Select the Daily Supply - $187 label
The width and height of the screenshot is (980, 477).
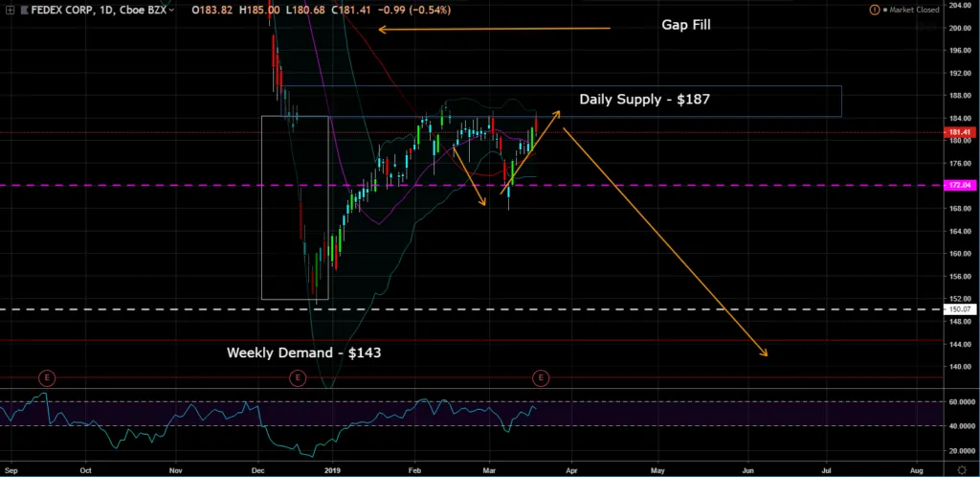[644, 100]
